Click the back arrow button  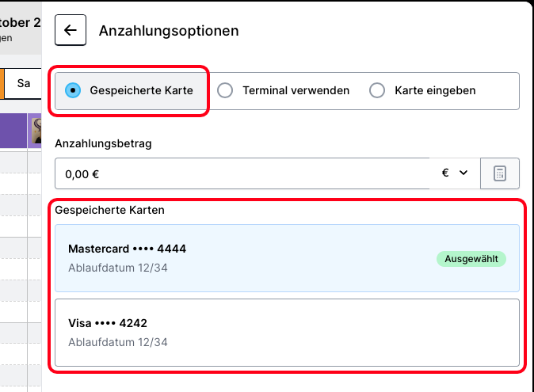(x=71, y=31)
